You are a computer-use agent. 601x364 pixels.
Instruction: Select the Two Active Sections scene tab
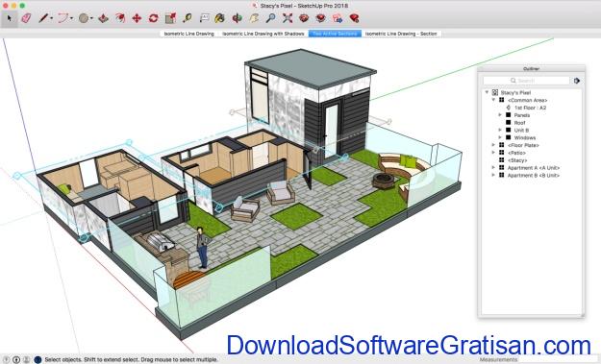point(335,34)
